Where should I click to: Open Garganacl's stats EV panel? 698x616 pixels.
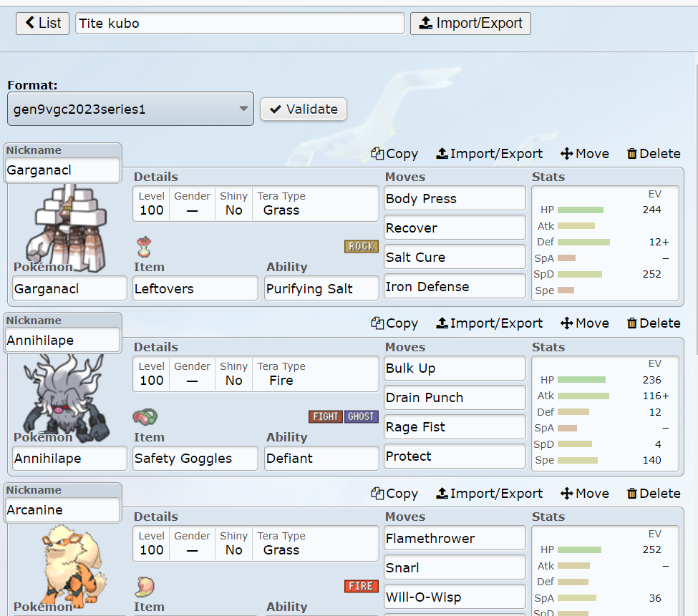click(x=606, y=243)
